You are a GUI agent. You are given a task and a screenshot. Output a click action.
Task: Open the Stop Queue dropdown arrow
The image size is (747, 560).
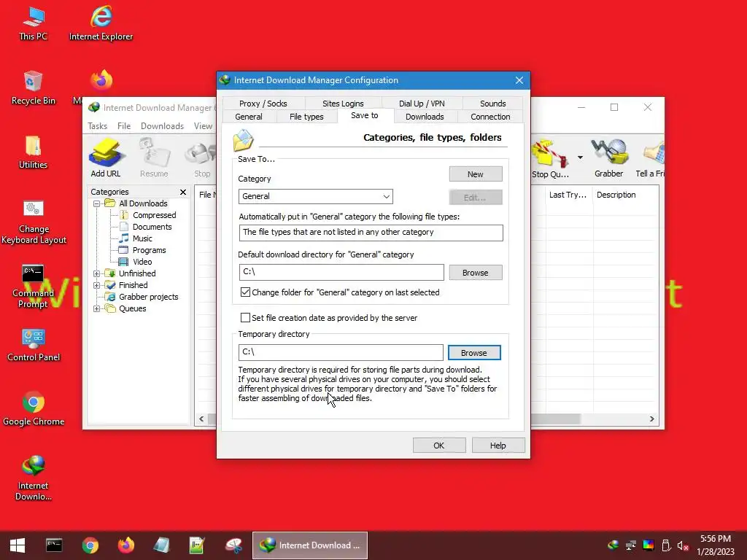click(580, 157)
